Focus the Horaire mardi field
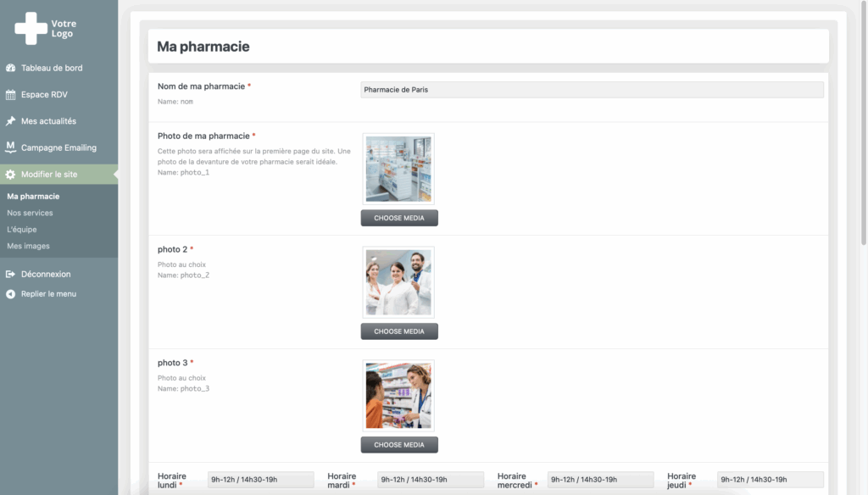 [431, 480]
